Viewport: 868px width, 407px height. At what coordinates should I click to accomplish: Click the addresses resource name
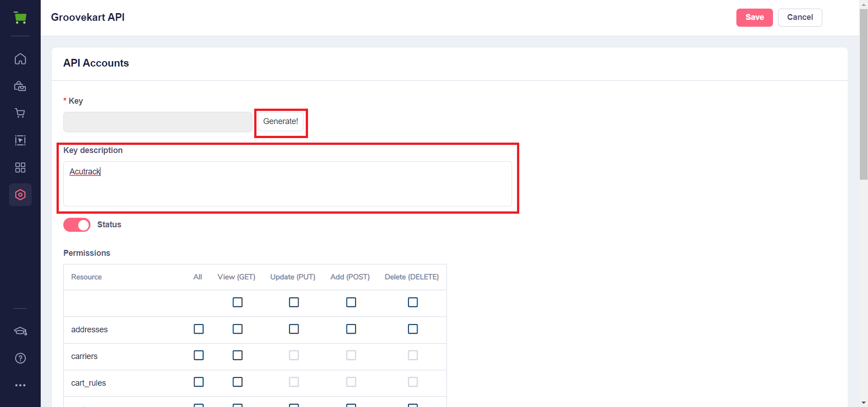[x=90, y=330]
